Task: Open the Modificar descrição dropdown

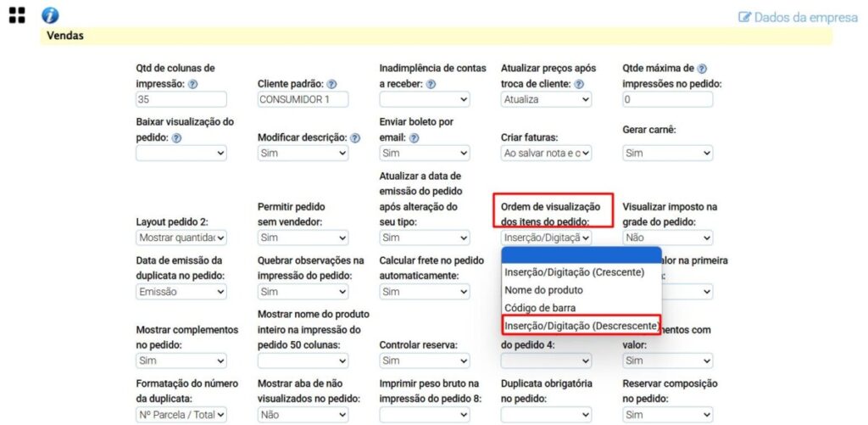Action: coord(303,153)
